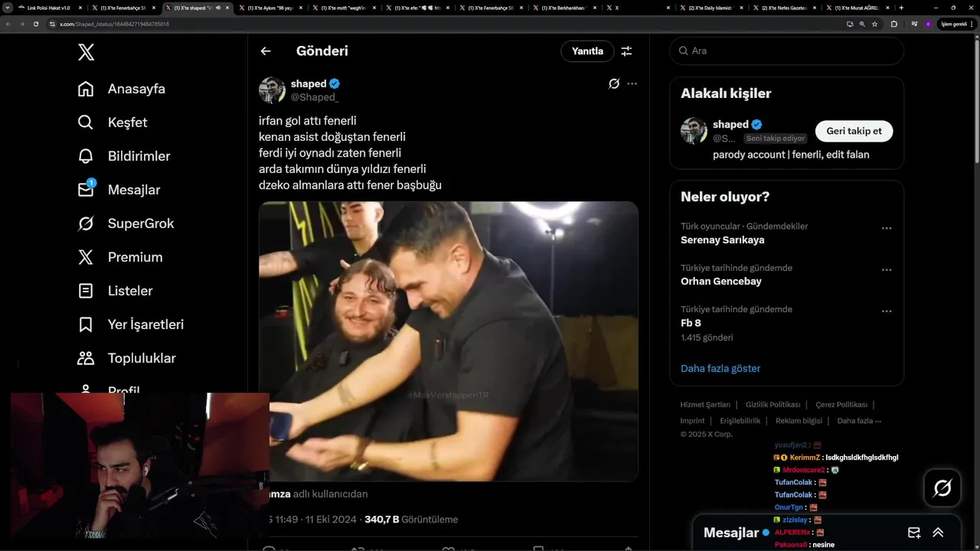The width and height of the screenshot is (980, 551).
Task: Mute the audio icon on shaped tab
Action: 219,8
